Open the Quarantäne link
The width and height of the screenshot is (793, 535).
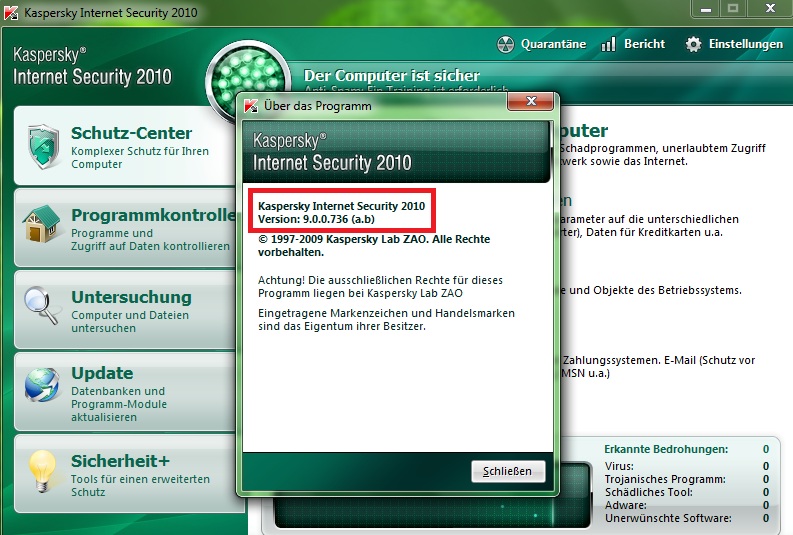553,44
